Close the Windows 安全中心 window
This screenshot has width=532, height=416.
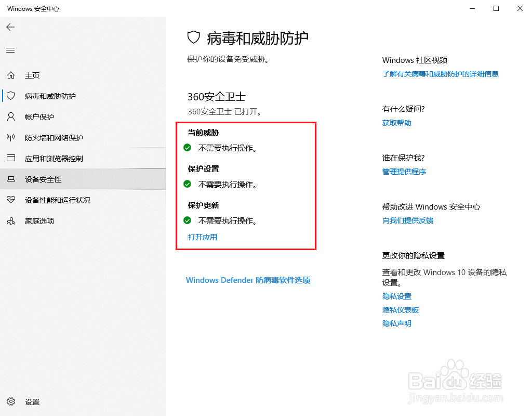click(520, 8)
